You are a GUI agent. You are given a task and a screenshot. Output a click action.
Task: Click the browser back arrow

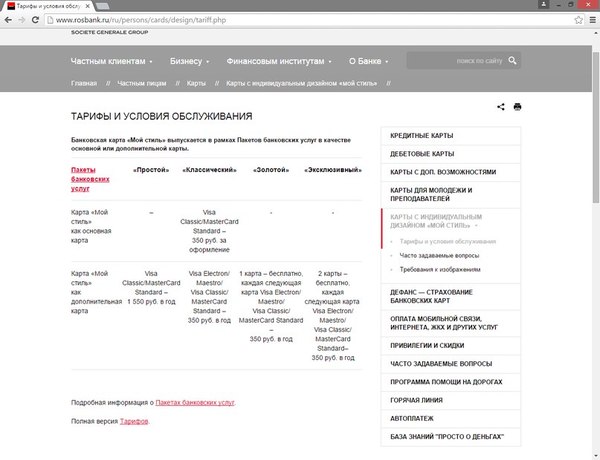[8, 20]
